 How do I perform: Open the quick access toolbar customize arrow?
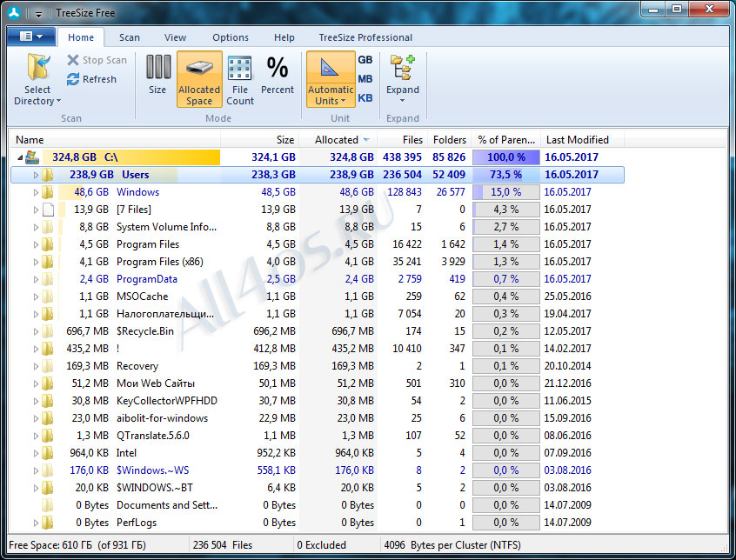click(38, 14)
